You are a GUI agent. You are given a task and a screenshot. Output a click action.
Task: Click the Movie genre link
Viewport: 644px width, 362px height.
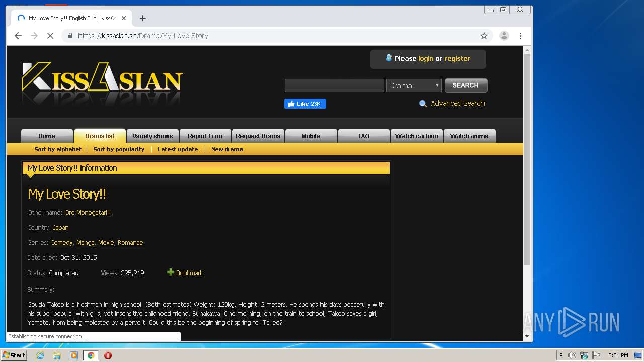click(x=106, y=242)
